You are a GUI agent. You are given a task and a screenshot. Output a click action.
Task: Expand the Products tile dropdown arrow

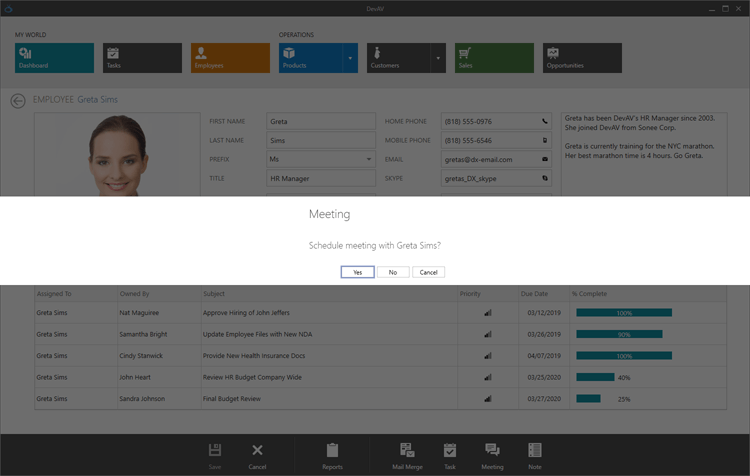pos(351,58)
